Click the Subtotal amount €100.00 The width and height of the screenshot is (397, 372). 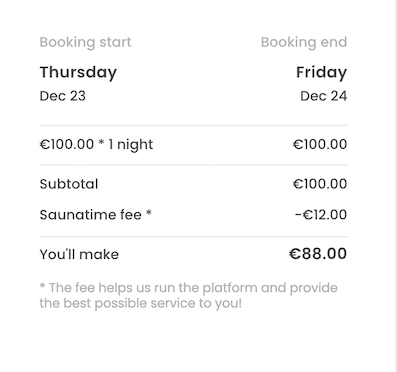pos(320,184)
